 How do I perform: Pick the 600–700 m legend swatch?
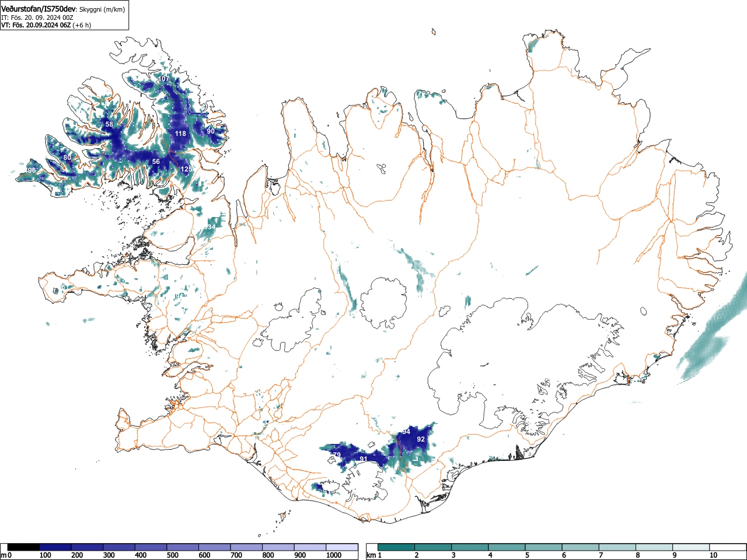215,547
